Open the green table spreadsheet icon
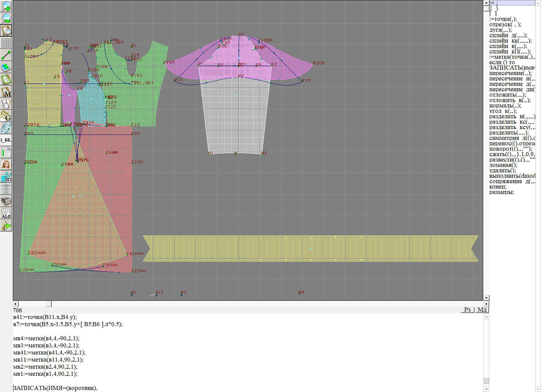 pyautogui.click(x=6, y=152)
